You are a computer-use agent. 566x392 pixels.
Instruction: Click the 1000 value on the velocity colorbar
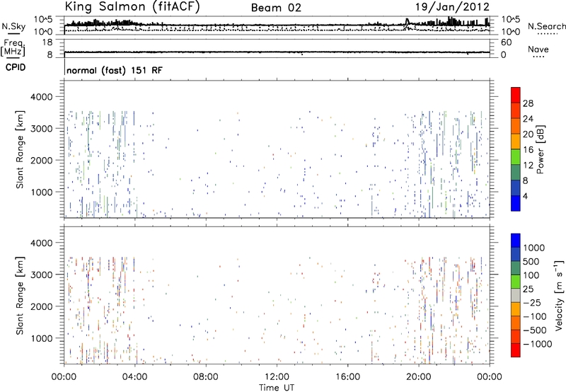(x=533, y=248)
